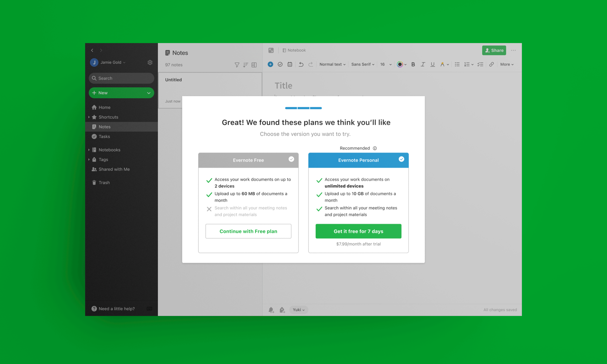Open numbered list style dropdown arrow
Screen dimensions: 607x364
[x=472, y=64]
